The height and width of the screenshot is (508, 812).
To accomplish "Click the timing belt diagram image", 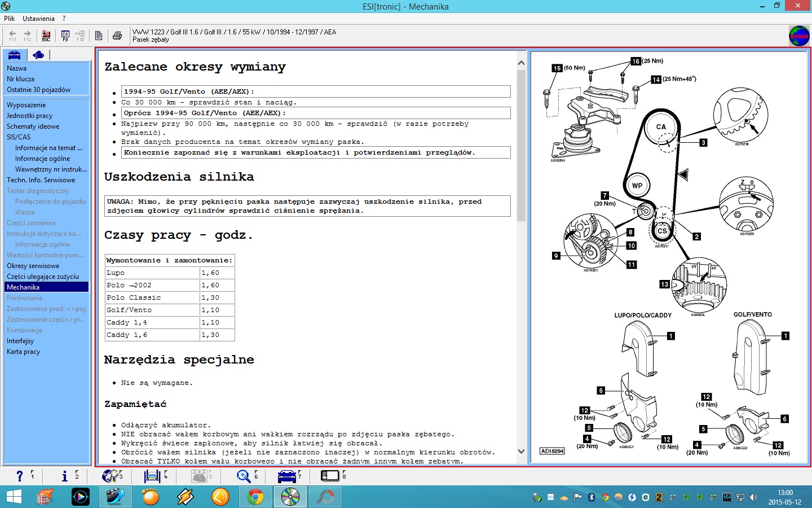I will click(x=670, y=257).
